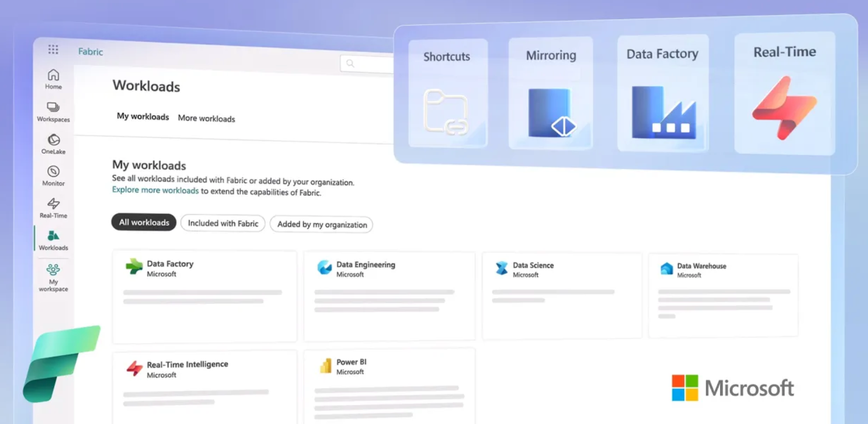The height and width of the screenshot is (424, 868).
Task: Open OneLake in the sidebar
Action: point(53,144)
